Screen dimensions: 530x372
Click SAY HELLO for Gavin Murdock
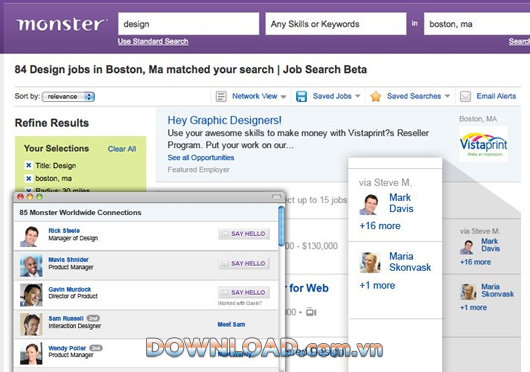pos(244,293)
